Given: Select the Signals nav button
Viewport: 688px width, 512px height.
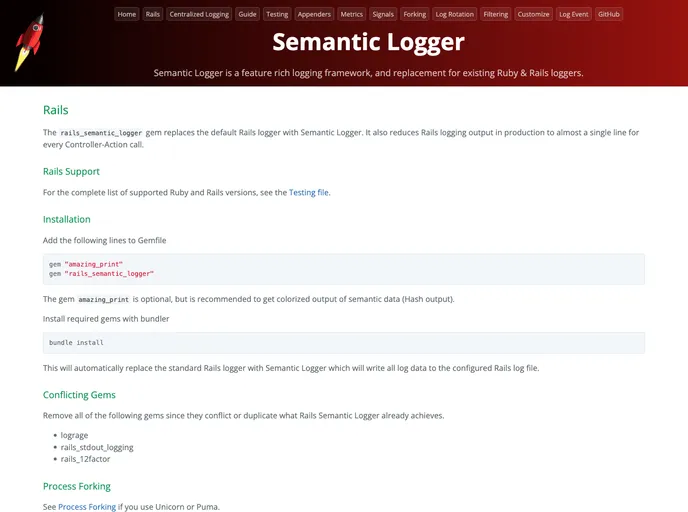Looking at the screenshot, I should (383, 14).
